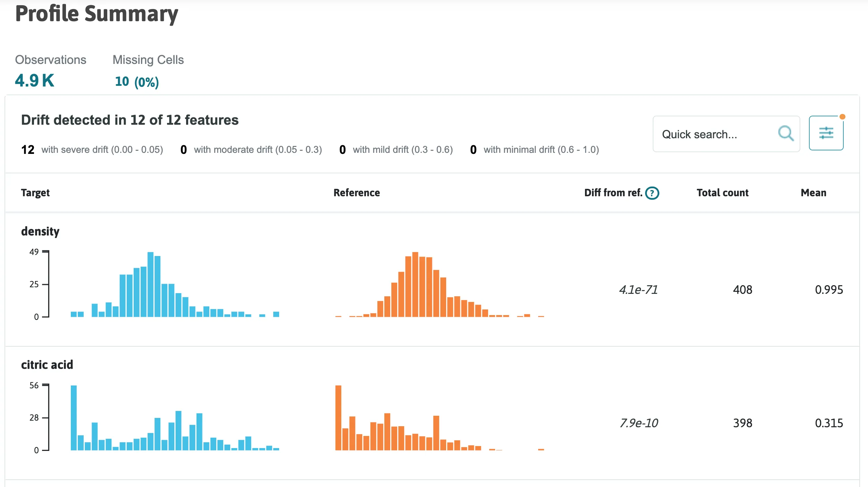
Task: Click the question mark help icon beside Diff from ref.
Action: [x=652, y=193]
